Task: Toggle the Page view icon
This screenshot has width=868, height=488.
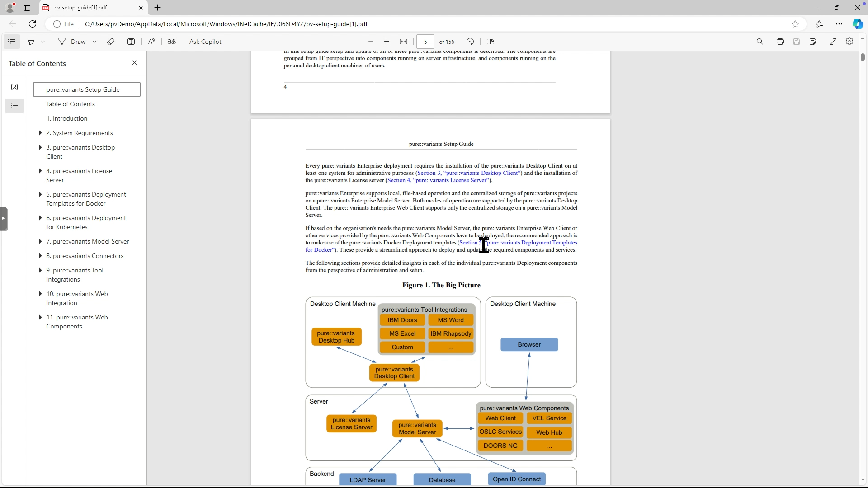Action: click(x=491, y=42)
